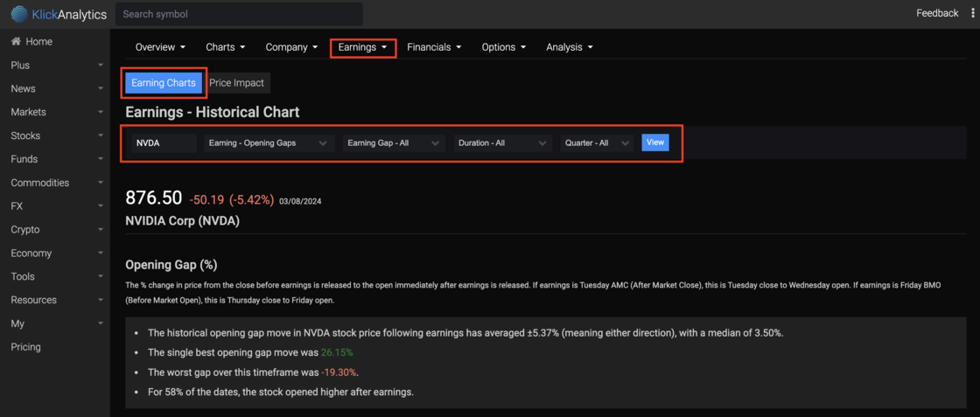Open the Earning Gap - All dropdown

(x=394, y=143)
